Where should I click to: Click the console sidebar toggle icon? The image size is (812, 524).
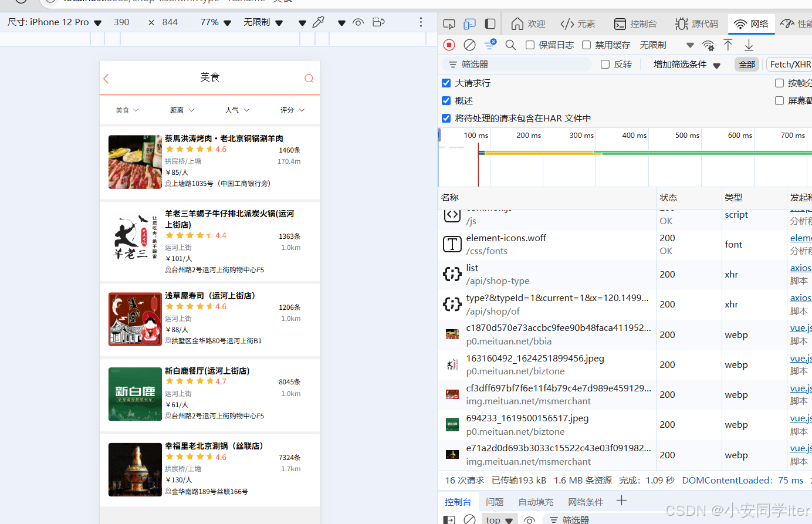click(449, 519)
